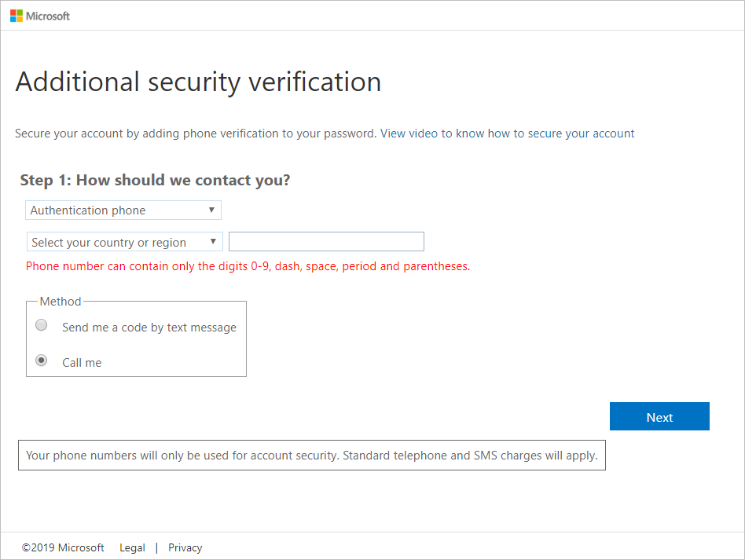Click the Microsoft wordmark in the header
Screen dimensions: 745x560
click(47, 16)
